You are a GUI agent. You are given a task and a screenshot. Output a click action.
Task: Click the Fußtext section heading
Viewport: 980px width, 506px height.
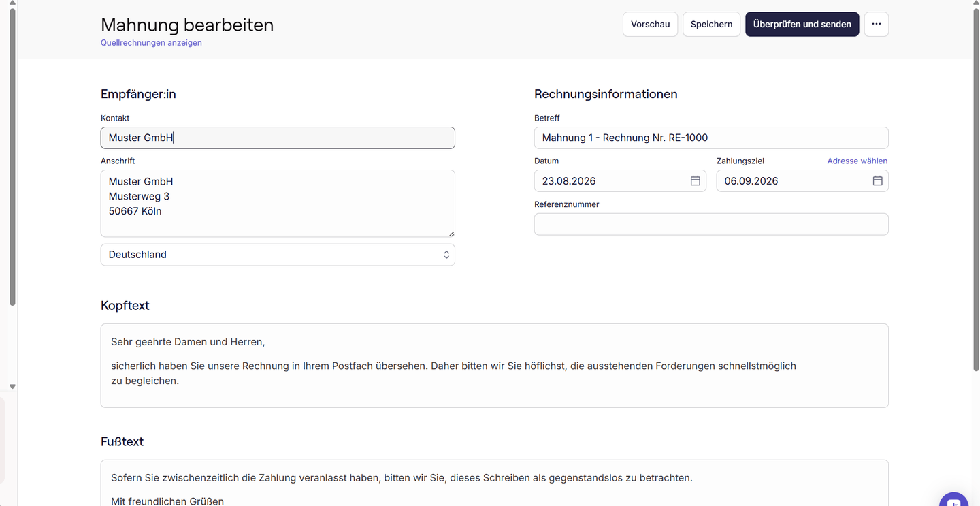[122, 441]
